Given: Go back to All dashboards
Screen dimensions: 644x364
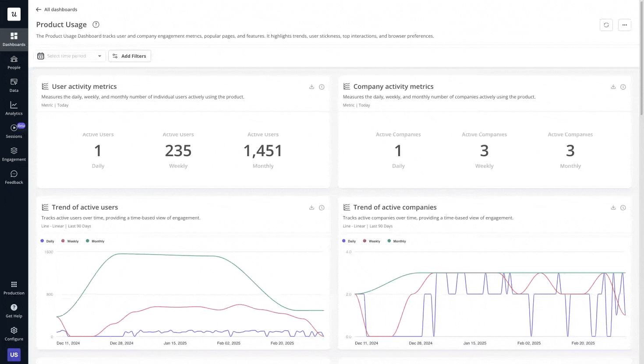Looking at the screenshot, I should coord(56,9).
